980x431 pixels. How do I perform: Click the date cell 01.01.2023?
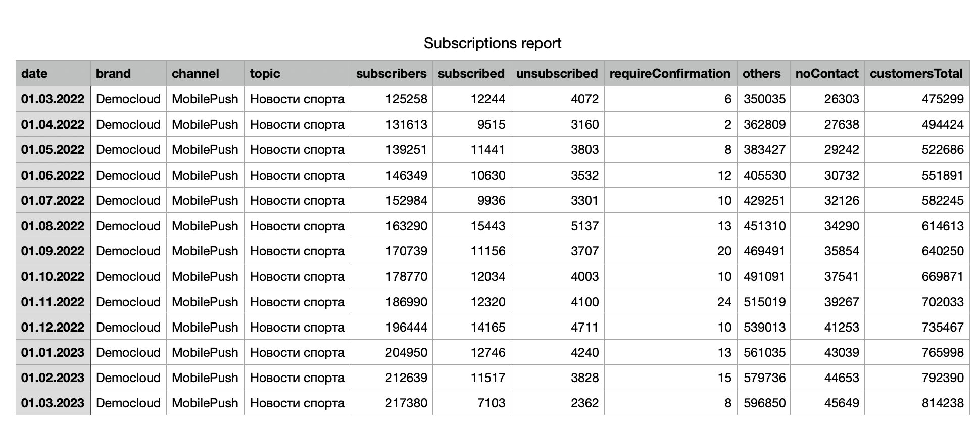[53, 352]
